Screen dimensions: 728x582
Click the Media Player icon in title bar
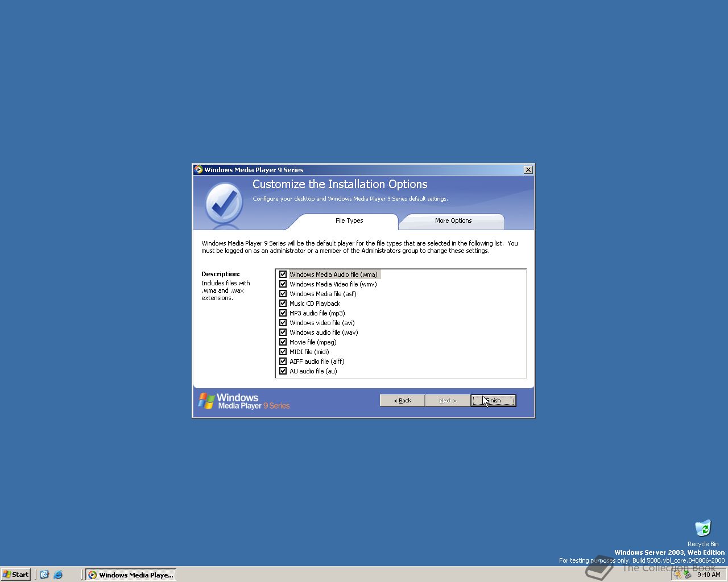click(198, 170)
